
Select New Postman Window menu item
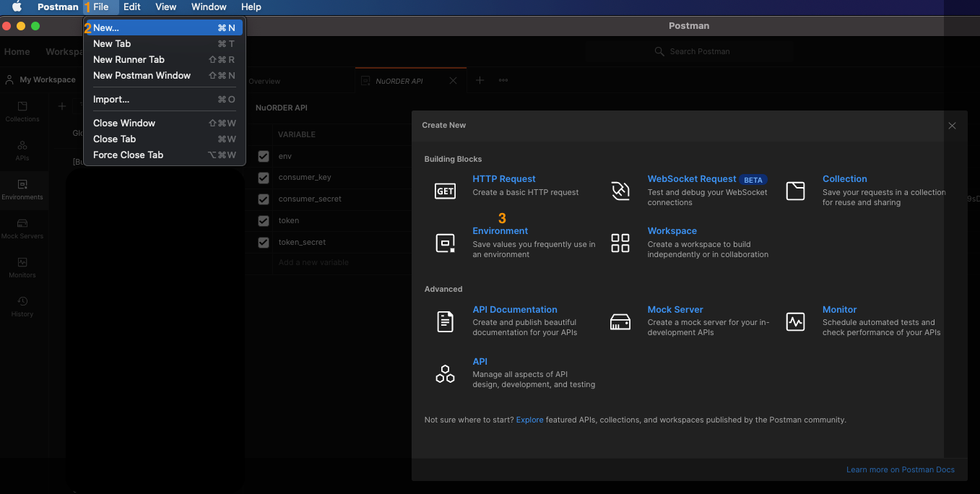tap(164, 75)
